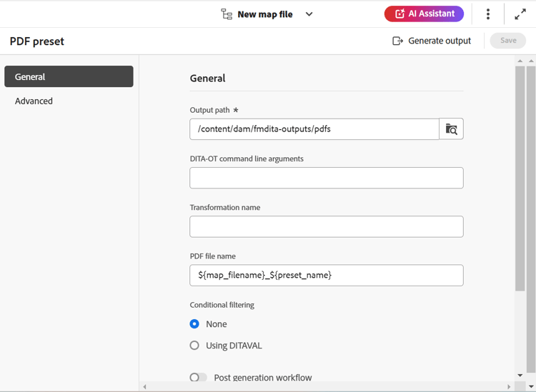Expand the New map file dropdown
The width and height of the screenshot is (536, 392).
tap(309, 14)
